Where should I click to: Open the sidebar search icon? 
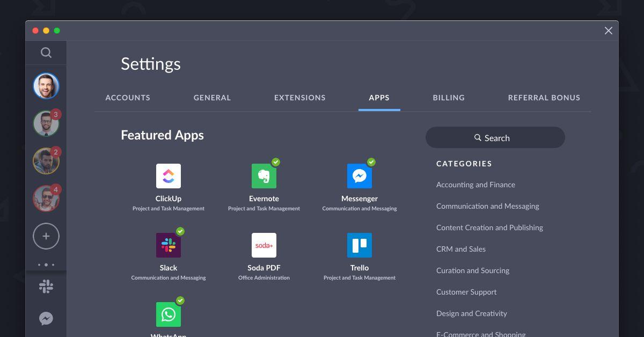click(x=46, y=52)
